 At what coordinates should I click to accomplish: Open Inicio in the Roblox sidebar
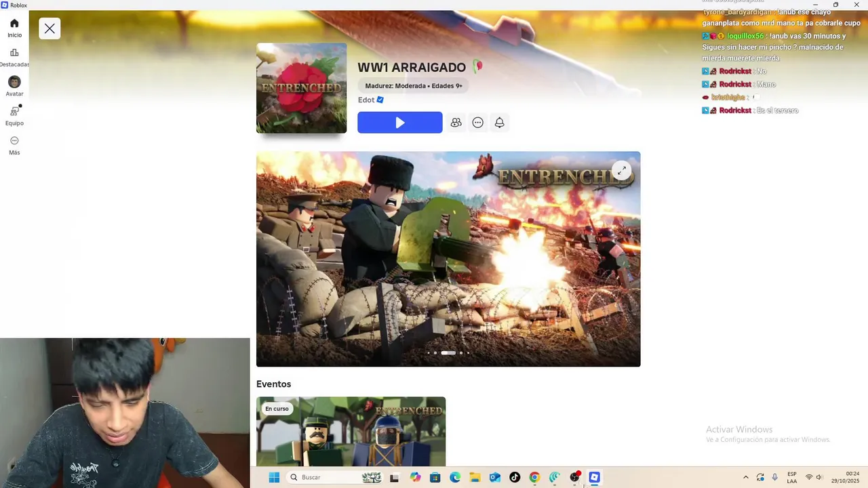pos(14,28)
